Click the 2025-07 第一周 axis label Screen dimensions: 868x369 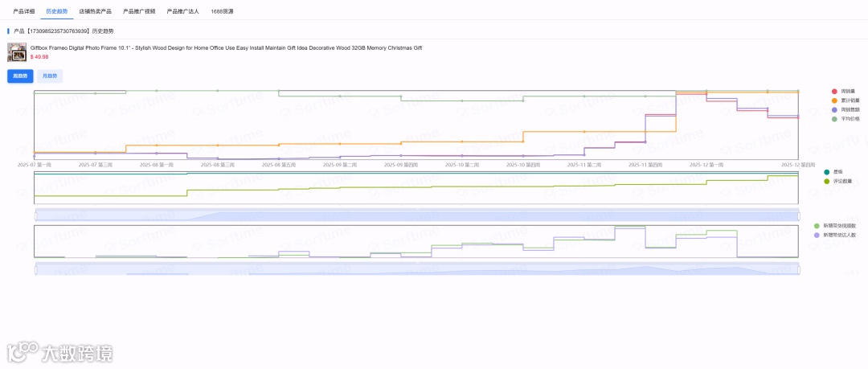(34, 165)
